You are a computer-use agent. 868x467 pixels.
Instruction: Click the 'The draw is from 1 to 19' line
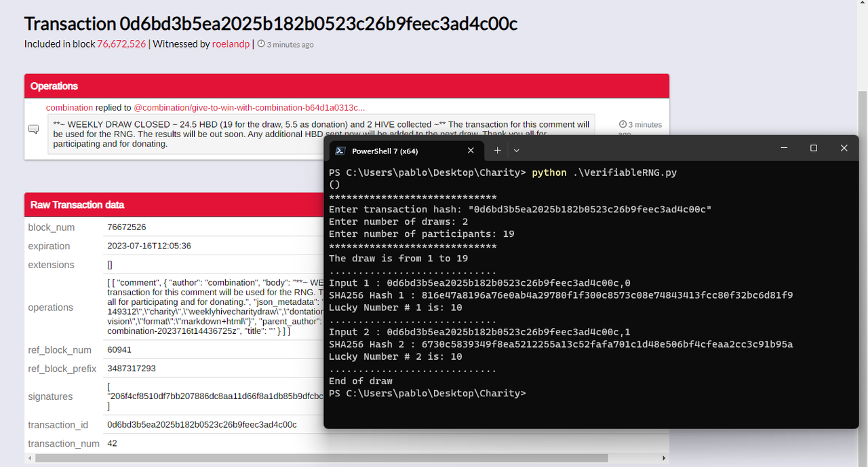(399, 258)
